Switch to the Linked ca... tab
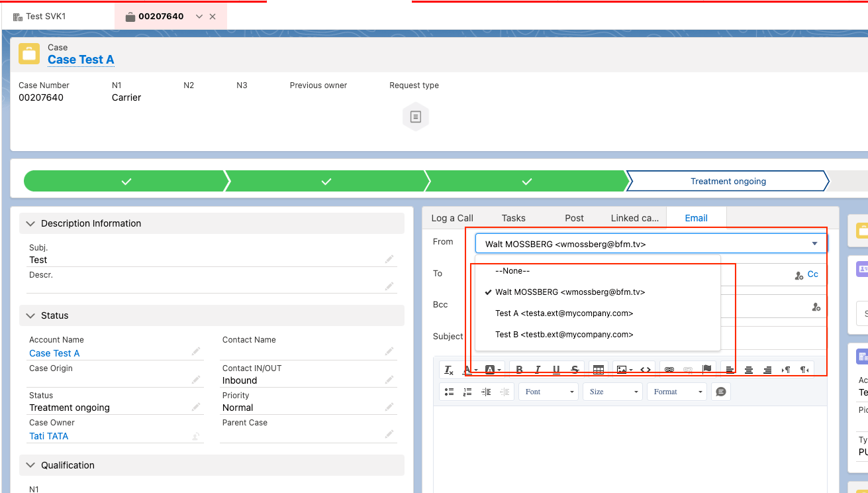 634,218
